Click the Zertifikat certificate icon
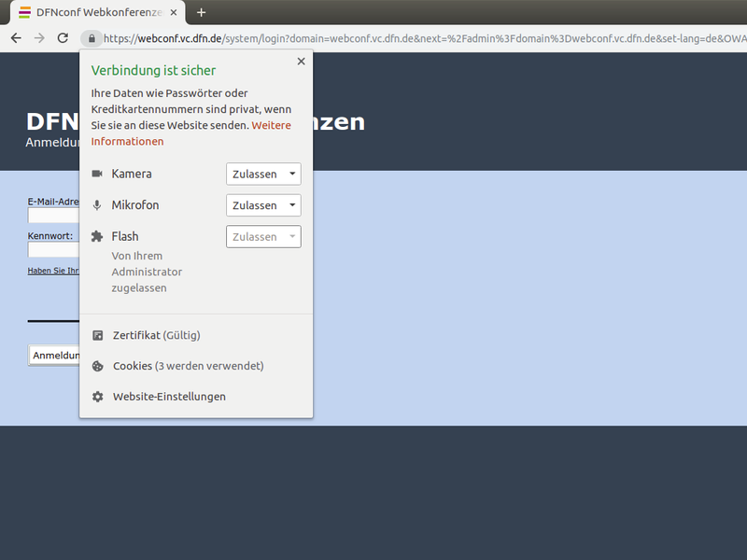747x560 pixels. click(x=96, y=334)
